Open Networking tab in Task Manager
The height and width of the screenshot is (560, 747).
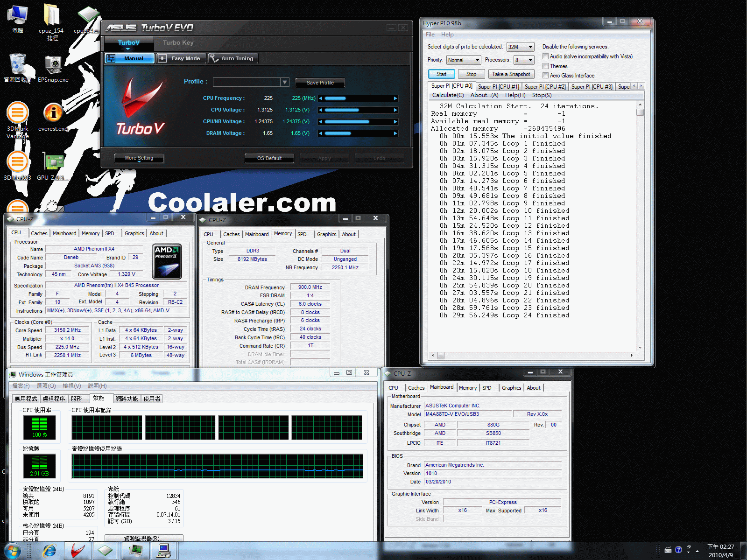pos(127,399)
